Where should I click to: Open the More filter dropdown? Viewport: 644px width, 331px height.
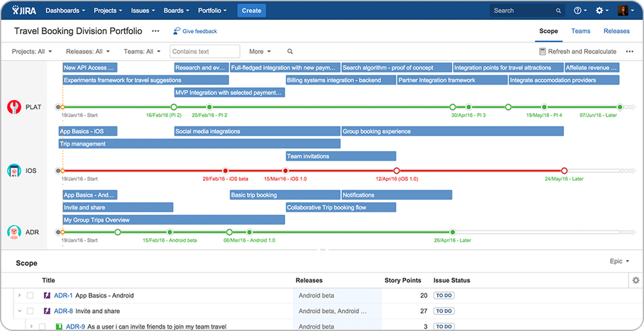click(x=260, y=52)
